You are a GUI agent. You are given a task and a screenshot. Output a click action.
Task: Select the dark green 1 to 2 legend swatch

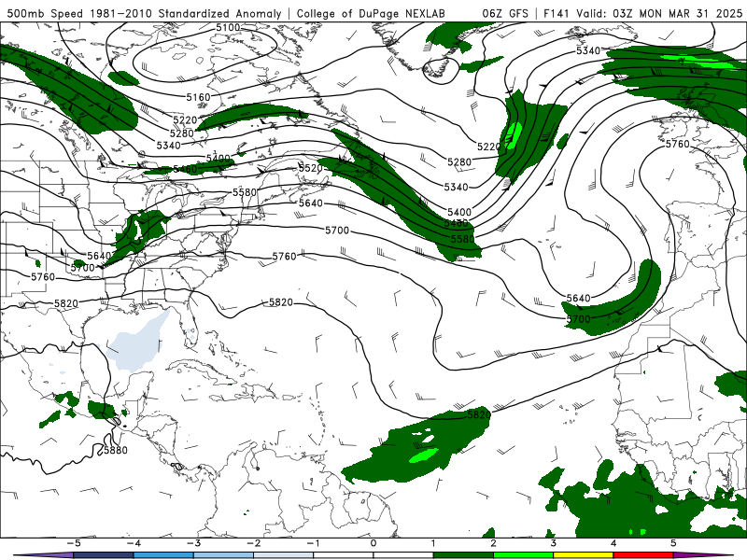click(463, 555)
